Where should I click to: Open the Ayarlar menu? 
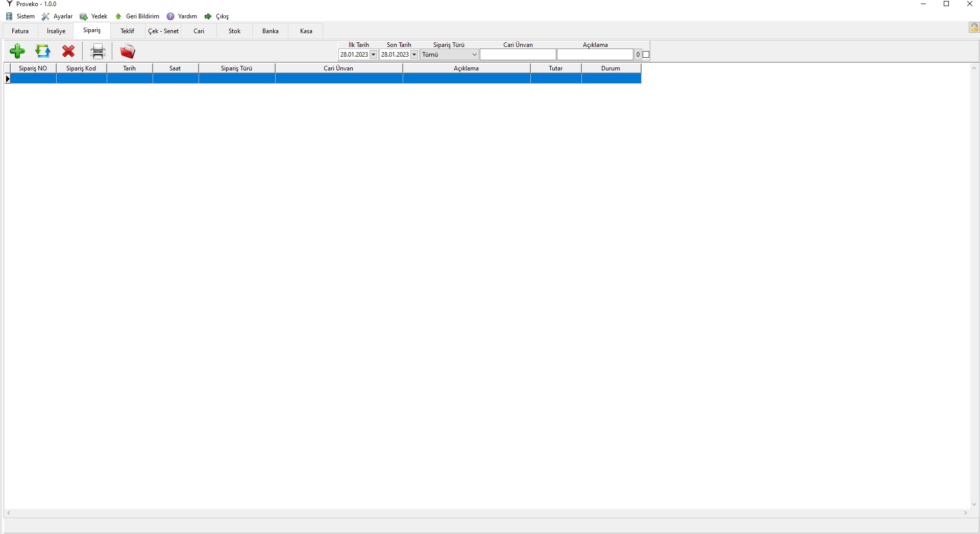coord(58,16)
